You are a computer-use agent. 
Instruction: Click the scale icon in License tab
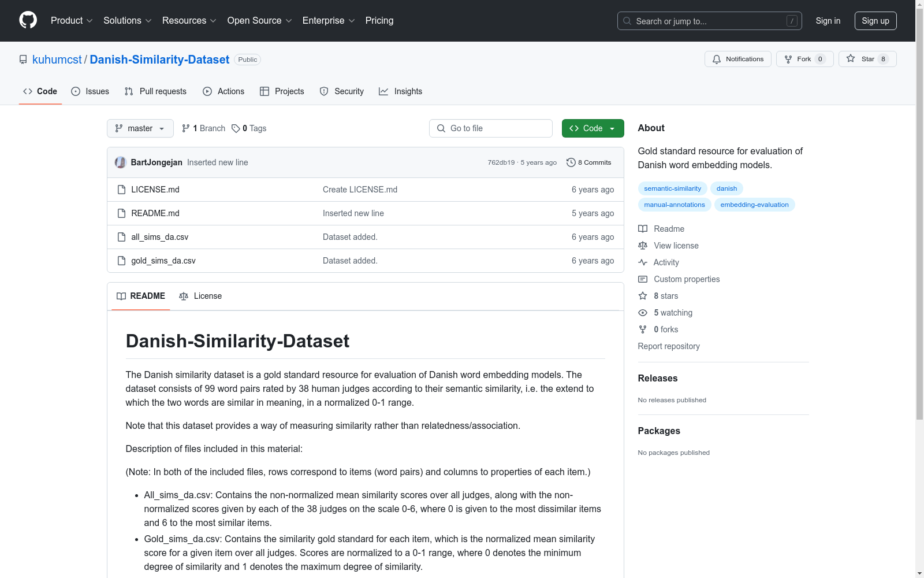[x=184, y=296]
